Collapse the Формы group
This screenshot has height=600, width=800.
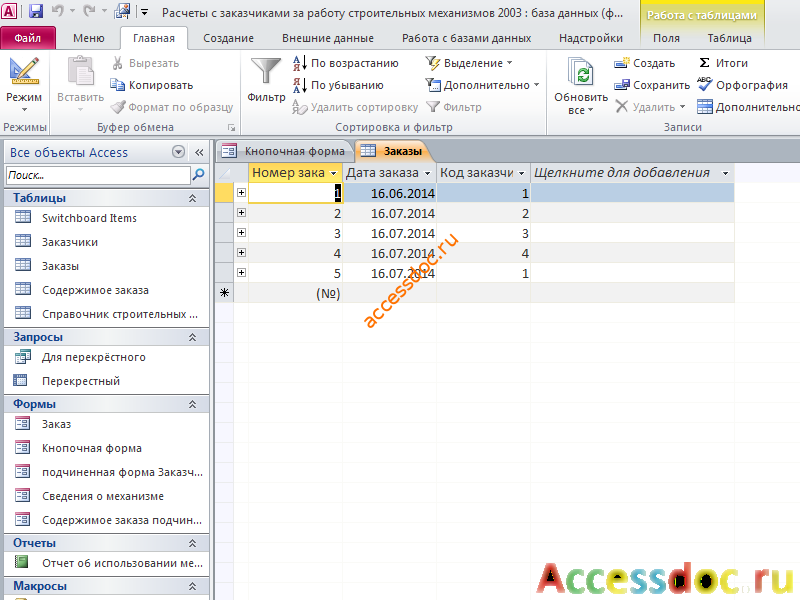coord(192,404)
